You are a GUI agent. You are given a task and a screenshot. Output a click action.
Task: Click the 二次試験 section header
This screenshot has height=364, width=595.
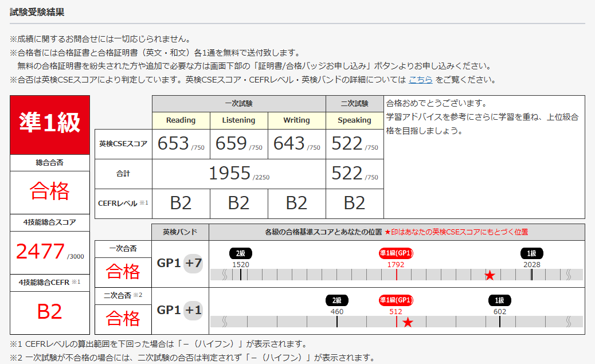click(x=354, y=103)
